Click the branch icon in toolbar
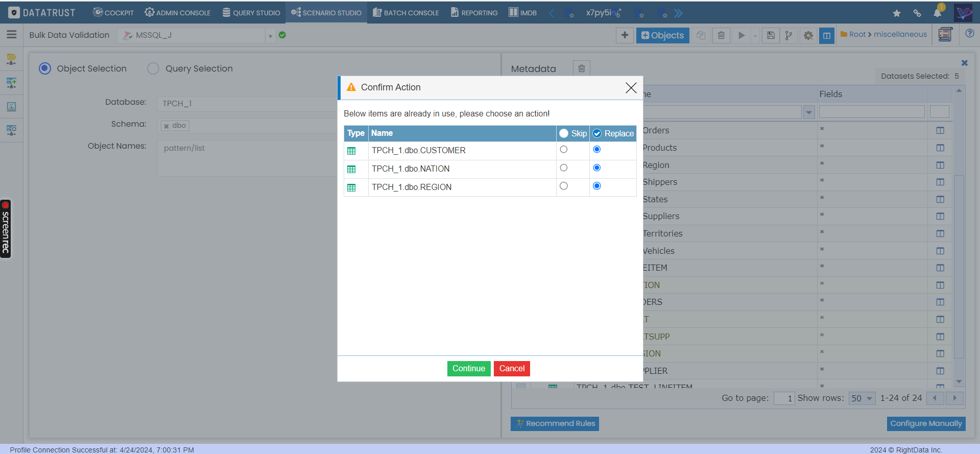Viewport: 980px width, 454px height. click(788, 35)
